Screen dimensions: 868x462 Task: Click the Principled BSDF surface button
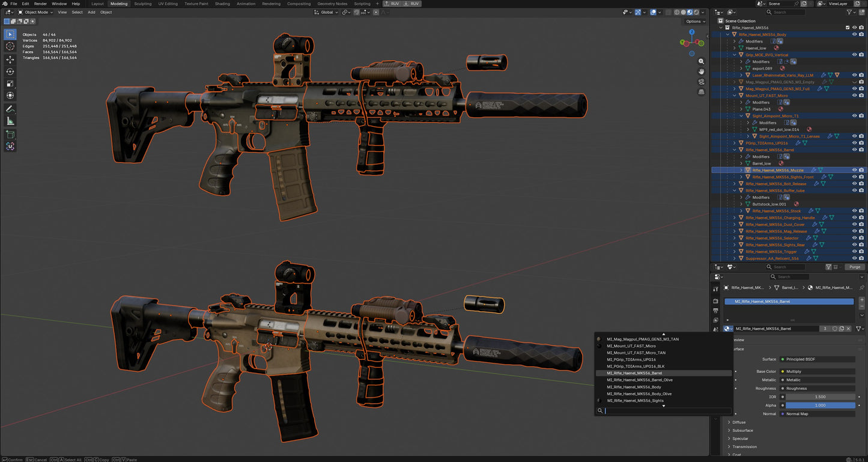pos(817,359)
